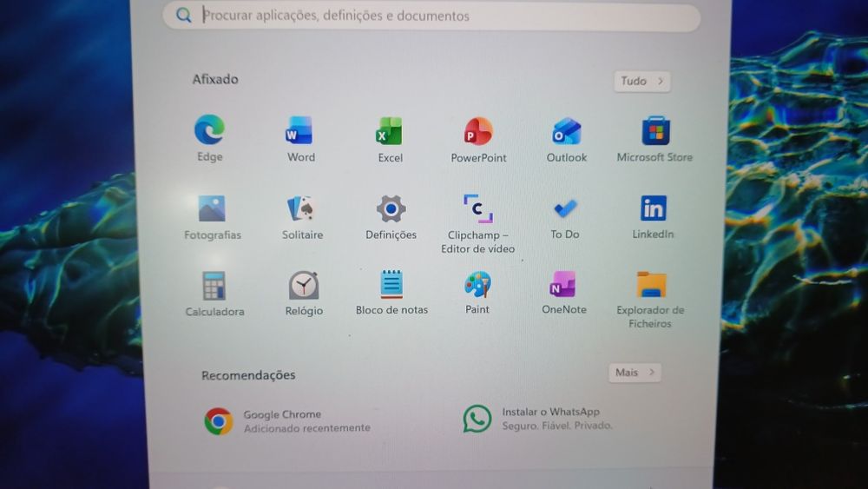Open the To Do app
The image size is (868, 489).
(565, 208)
